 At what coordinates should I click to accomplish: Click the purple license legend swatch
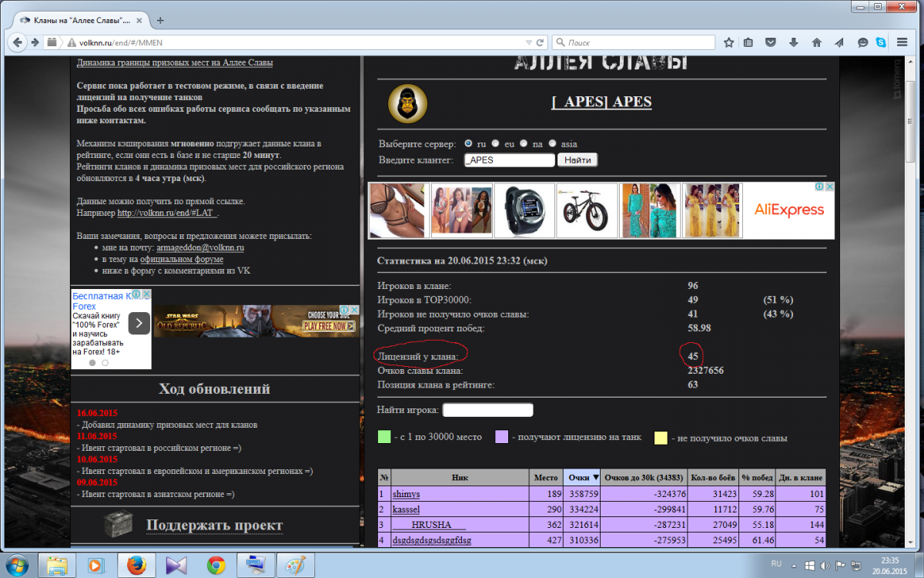(502, 438)
